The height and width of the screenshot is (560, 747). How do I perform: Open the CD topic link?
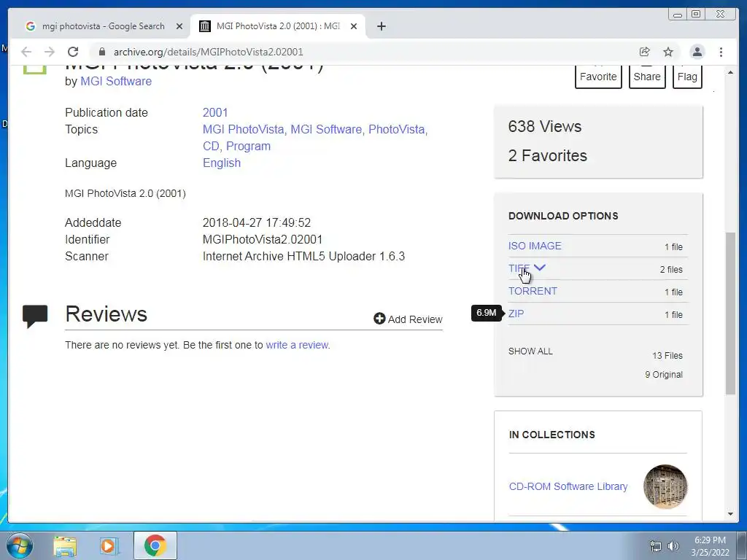(x=211, y=146)
